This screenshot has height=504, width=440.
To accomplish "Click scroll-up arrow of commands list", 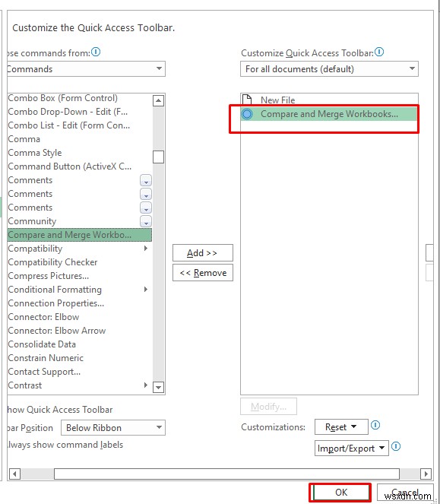I will coord(158,101).
